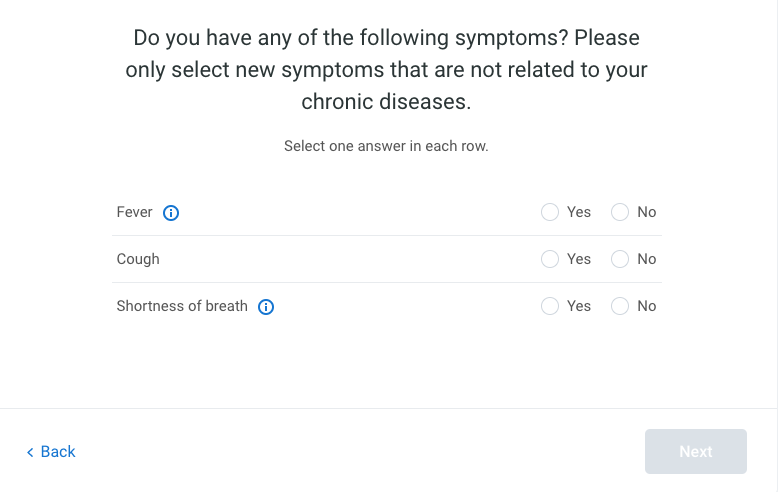The height and width of the screenshot is (492, 778).
Task: Choose the Yes radio circle for Cough
Action: pos(550,259)
